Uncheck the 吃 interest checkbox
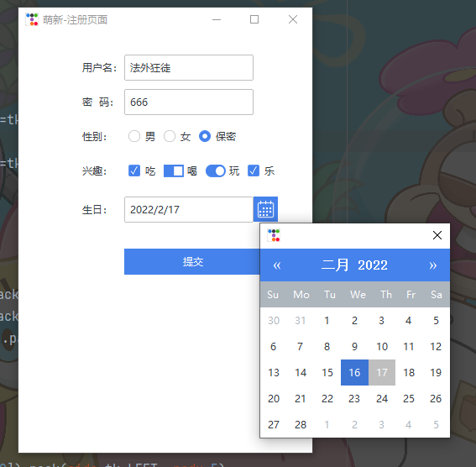 click(134, 171)
